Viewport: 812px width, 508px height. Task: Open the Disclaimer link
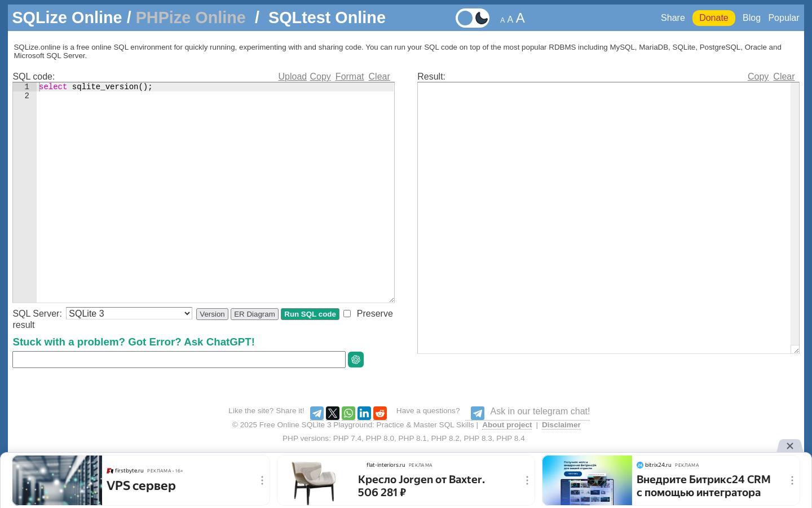pyautogui.click(x=561, y=425)
